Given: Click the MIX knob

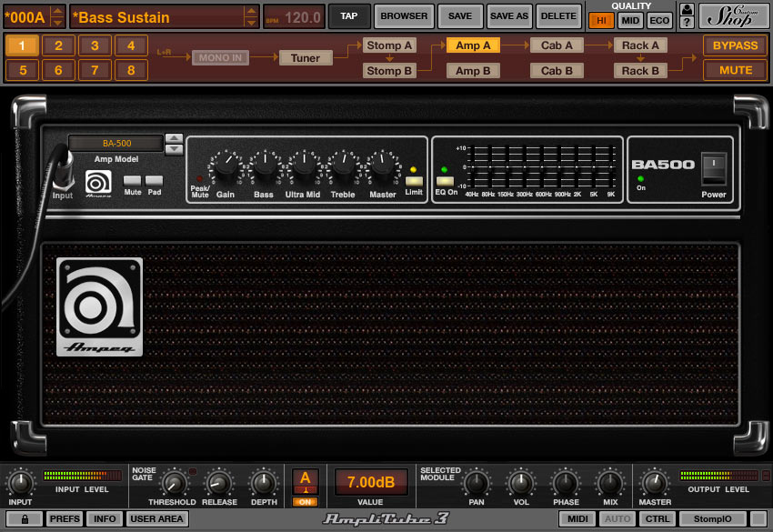Looking at the screenshot, I should click(x=610, y=483).
